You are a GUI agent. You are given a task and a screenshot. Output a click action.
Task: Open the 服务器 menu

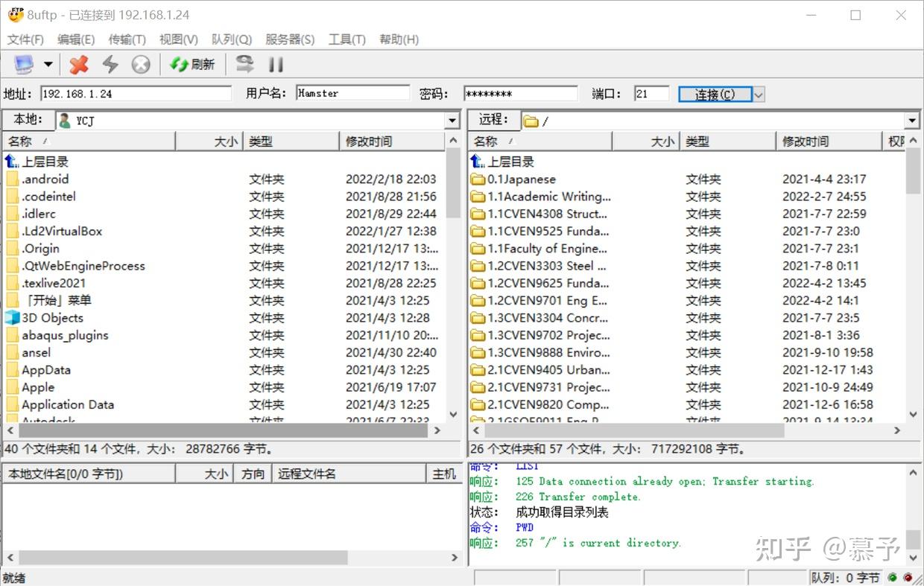tap(289, 39)
